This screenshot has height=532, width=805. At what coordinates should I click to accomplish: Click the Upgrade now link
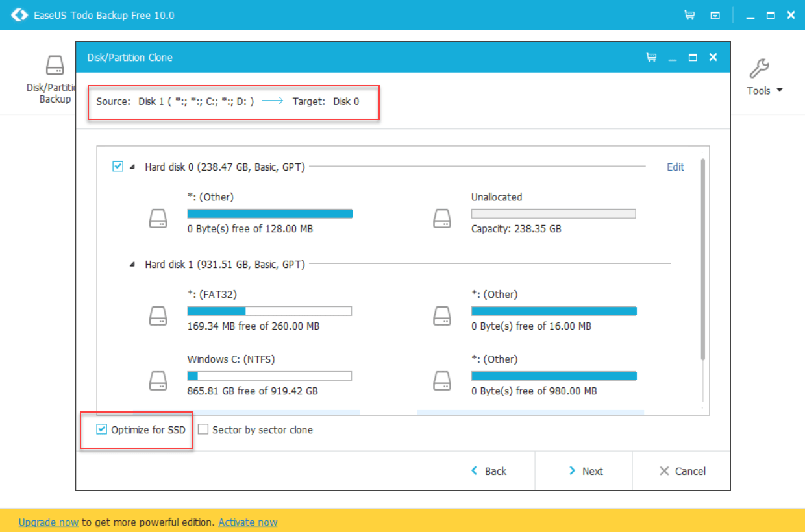coord(49,522)
